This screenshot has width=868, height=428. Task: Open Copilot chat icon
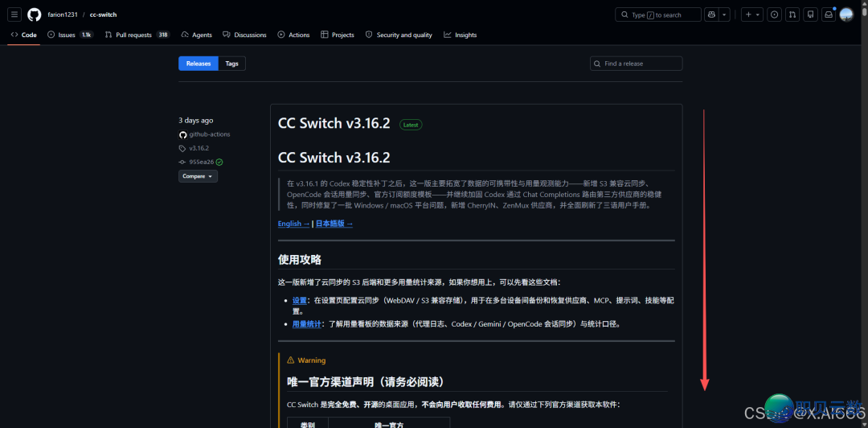[x=711, y=15]
